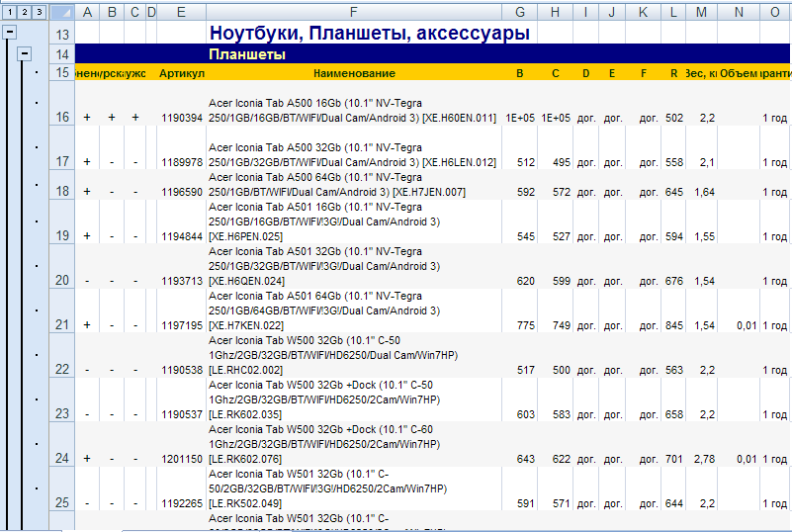
Task: Click article number 1190537
Action: (182, 414)
